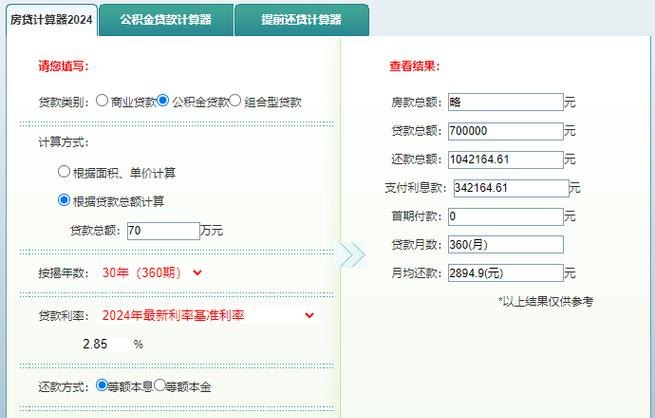
Task: Select the 商业贷款 radio button
Action: (102, 100)
